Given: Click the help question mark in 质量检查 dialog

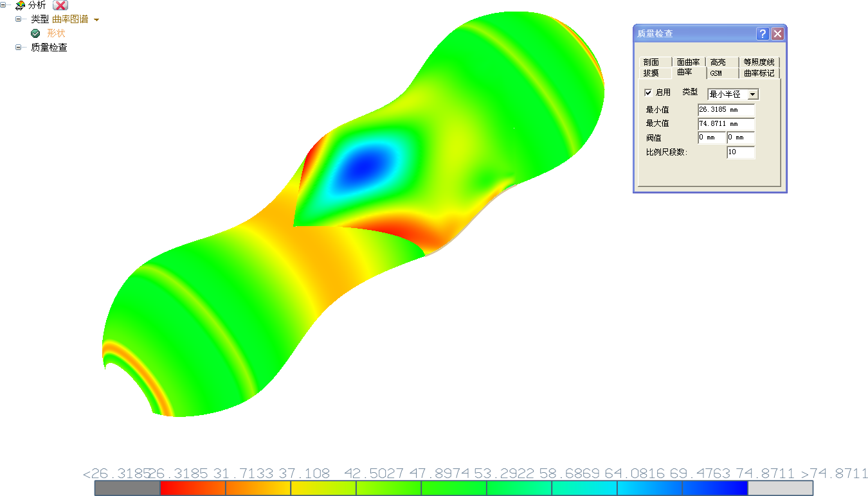Looking at the screenshot, I should pos(762,34).
